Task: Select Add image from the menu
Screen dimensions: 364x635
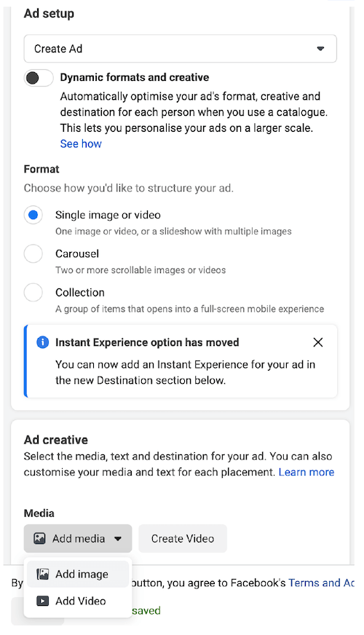Action: click(78, 574)
